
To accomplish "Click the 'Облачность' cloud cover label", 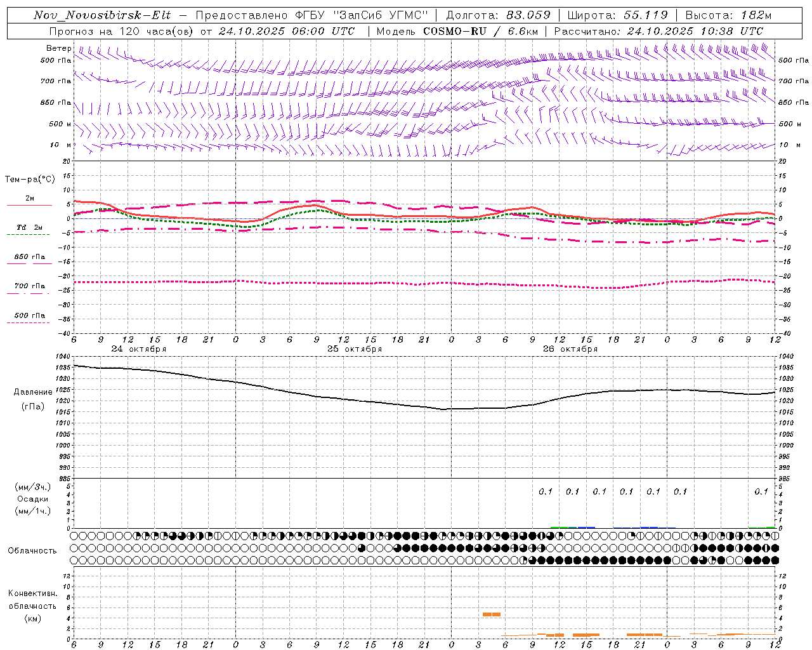I will tap(32, 551).
